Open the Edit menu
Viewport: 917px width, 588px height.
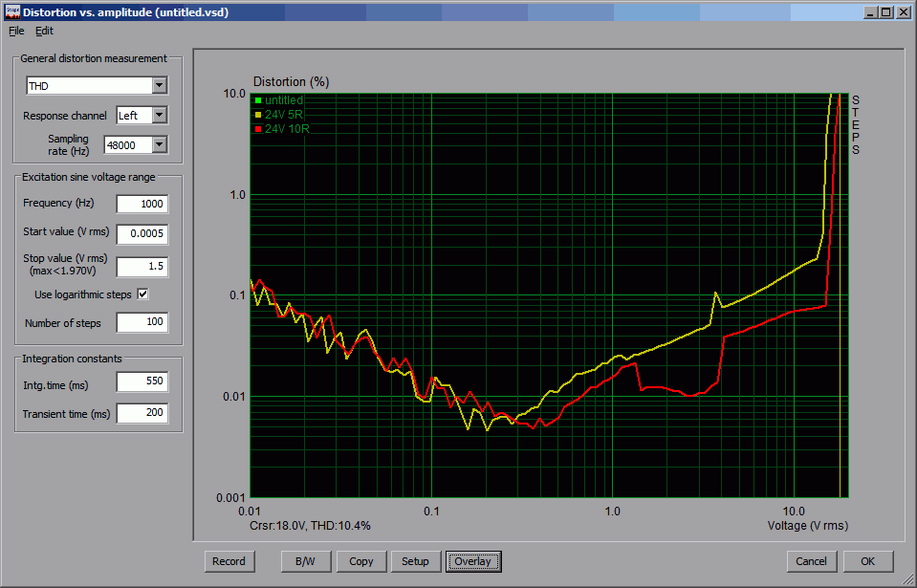pos(45,31)
